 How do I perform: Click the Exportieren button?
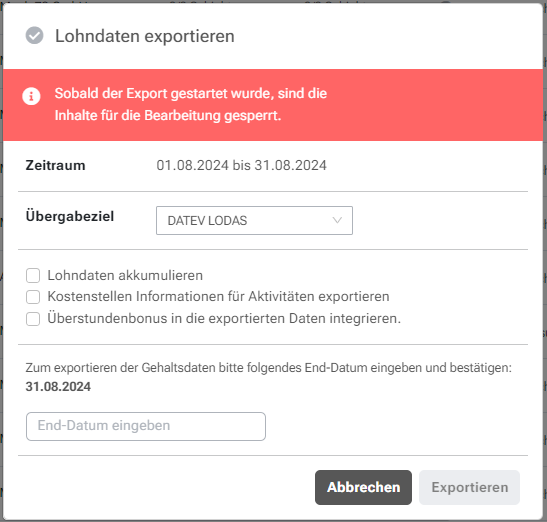[469, 487]
